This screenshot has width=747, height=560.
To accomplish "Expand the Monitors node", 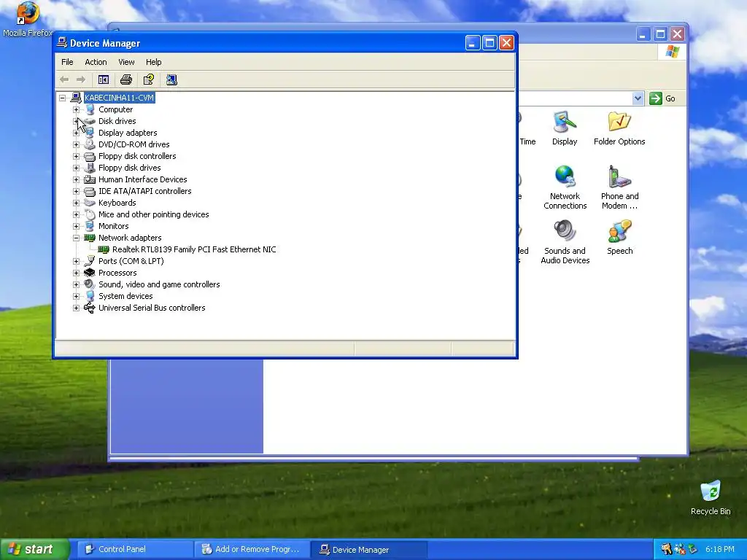I will 76,226.
